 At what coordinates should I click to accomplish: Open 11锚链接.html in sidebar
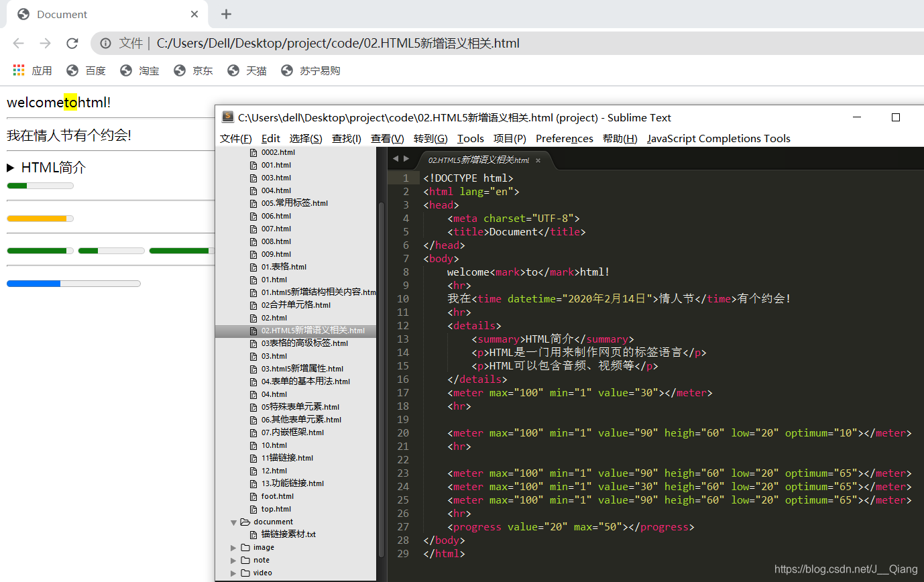pos(287,458)
